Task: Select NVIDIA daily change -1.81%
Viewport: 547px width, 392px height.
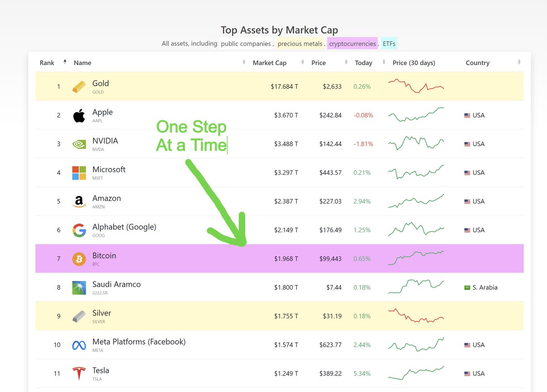Action: [x=364, y=144]
